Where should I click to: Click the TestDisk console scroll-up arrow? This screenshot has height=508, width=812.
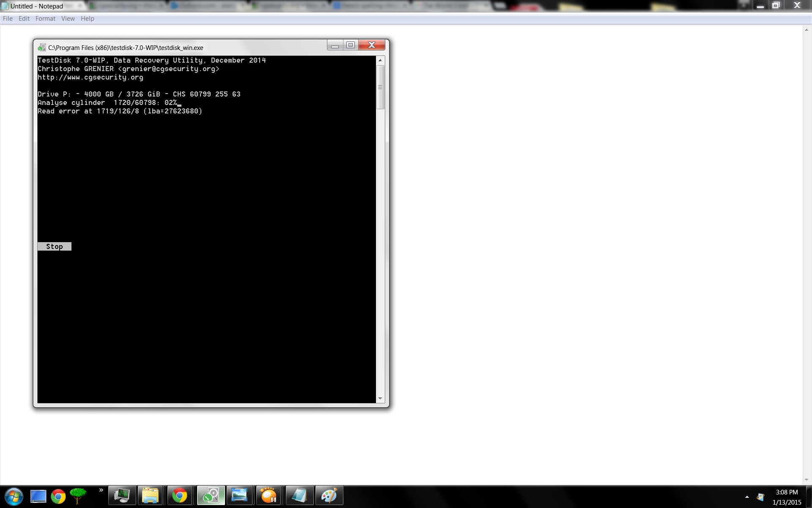380,60
